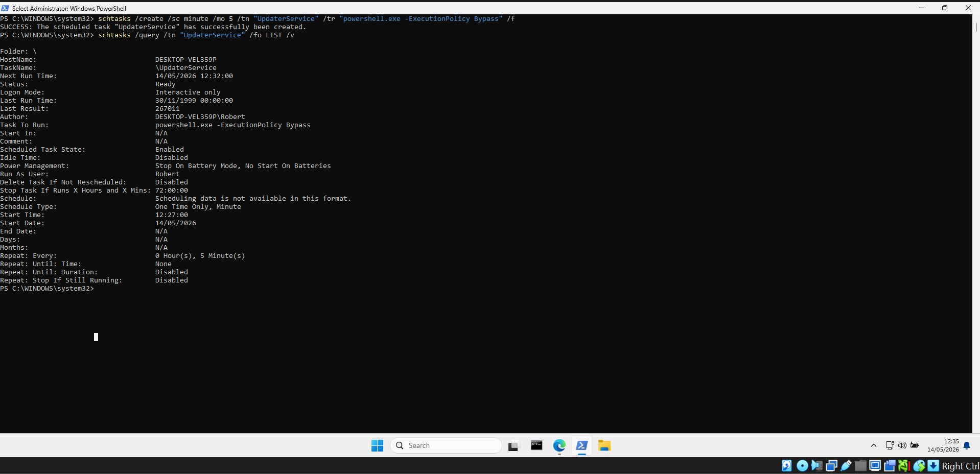Screen dimensions: 980x474
Task: Click the Run As User value Robert
Action: point(168,174)
